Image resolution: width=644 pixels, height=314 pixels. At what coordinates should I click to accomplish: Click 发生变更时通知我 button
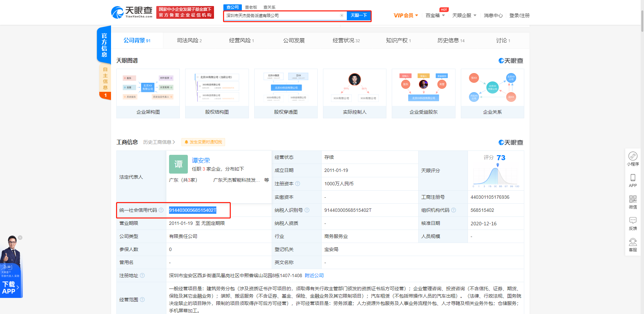[203, 142]
